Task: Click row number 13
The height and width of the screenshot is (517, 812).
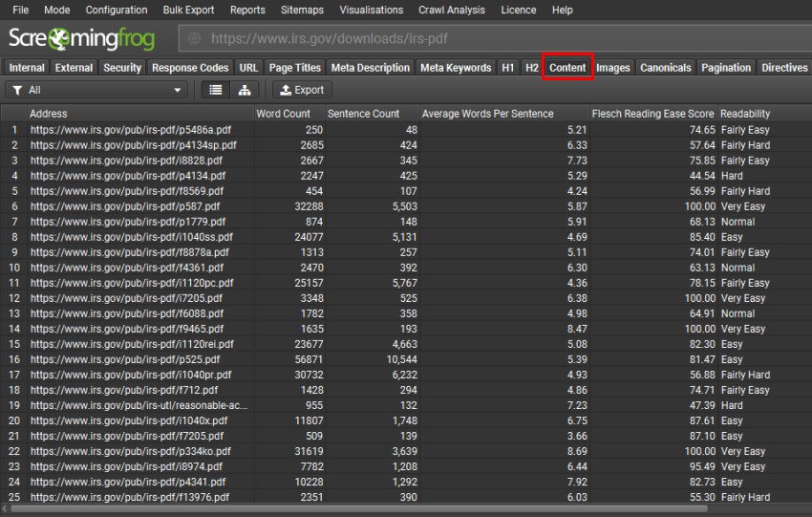Action: [x=14, y=313]
